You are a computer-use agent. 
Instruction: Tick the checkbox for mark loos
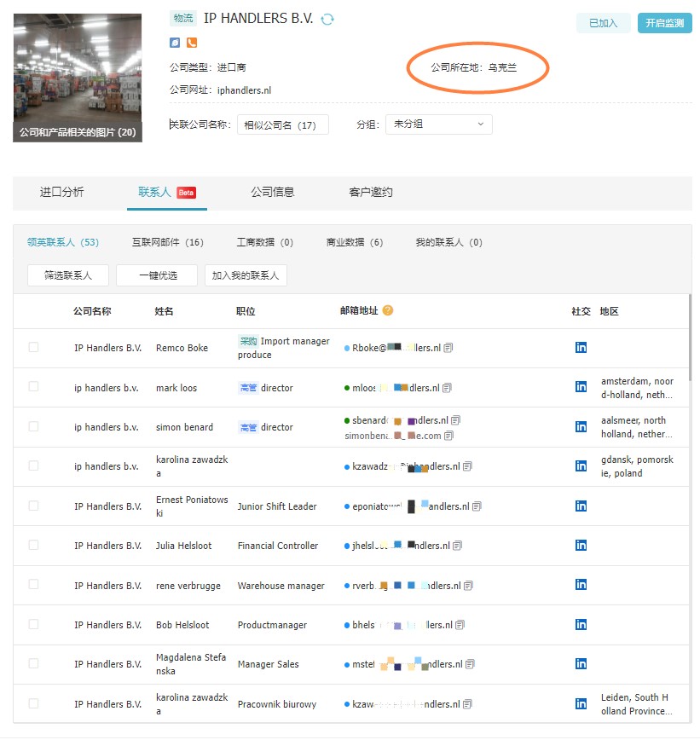pos(33,386)
